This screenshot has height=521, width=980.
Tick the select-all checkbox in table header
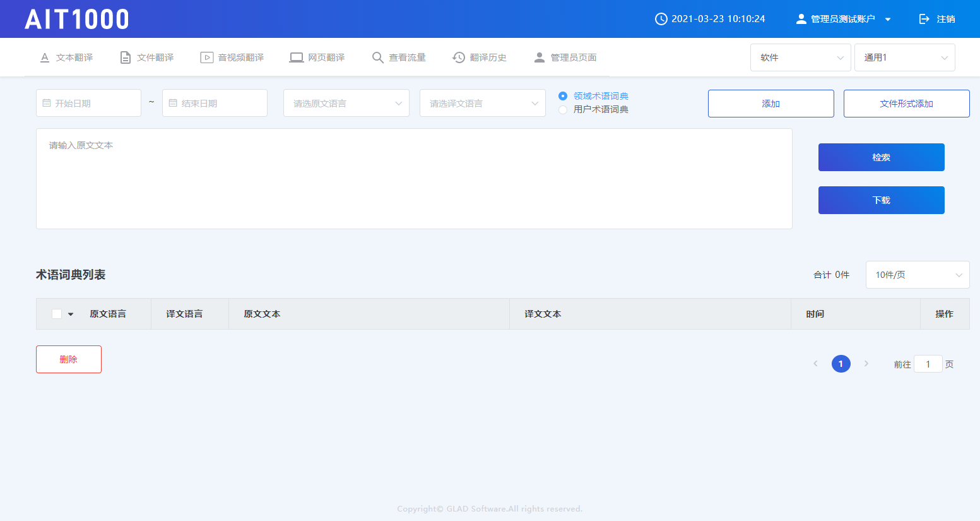(x=57, y=314)
